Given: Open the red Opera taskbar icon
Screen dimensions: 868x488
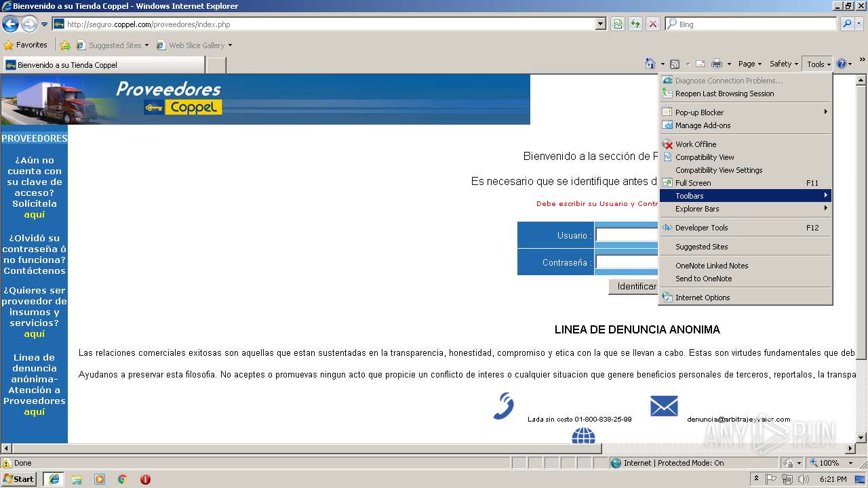Looking at the screenshot, I should [145, 479].
